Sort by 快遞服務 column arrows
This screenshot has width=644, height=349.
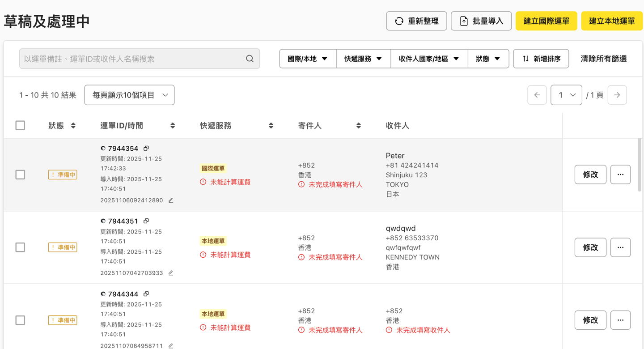click(271, 126)
